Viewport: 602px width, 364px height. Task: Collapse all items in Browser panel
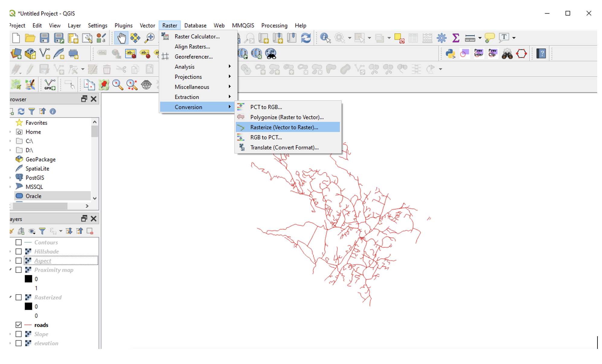coord(42,111)
